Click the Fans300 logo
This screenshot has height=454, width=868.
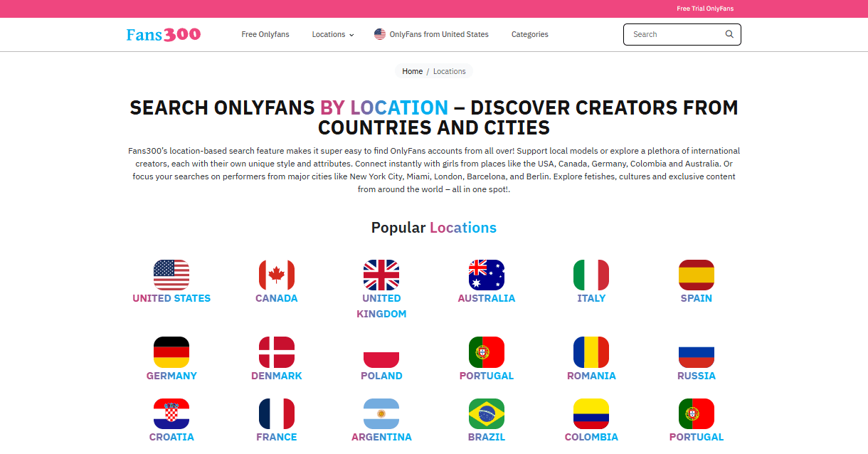coord(164,34)
